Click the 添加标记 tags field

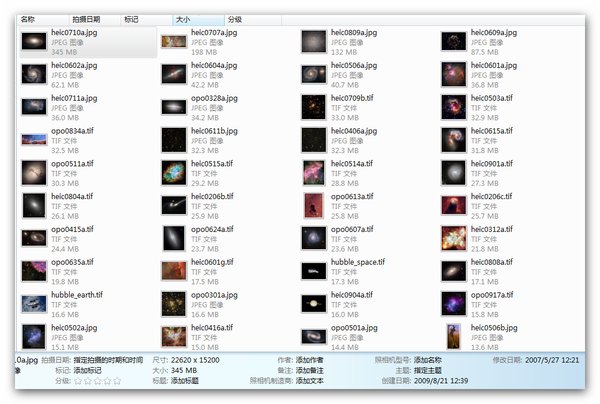click(87, 370)
